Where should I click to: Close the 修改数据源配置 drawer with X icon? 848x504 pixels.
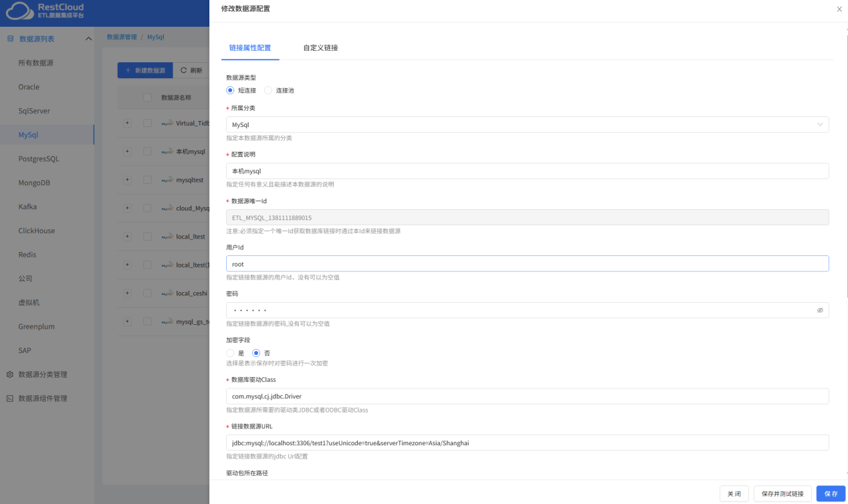click(839, 9)
